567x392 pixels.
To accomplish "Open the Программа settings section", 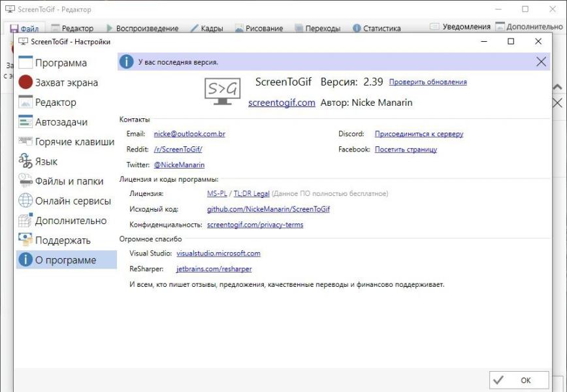I will point(66,63).
